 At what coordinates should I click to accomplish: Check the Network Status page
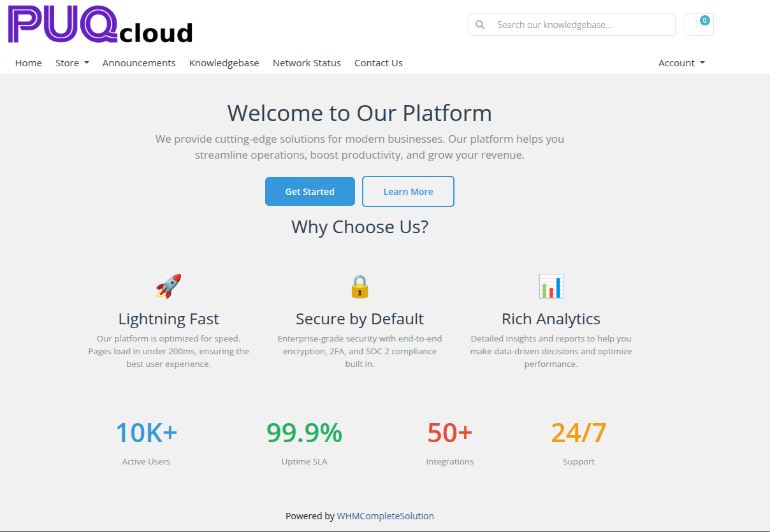click(x=307, y=63)
